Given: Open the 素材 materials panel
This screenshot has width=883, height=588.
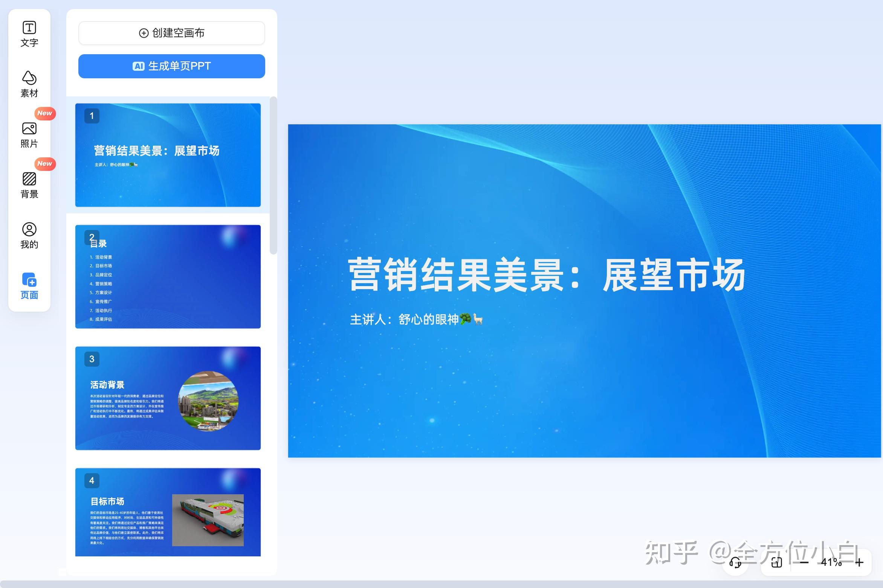Looking at the screenshot, I should coord(29,84).
